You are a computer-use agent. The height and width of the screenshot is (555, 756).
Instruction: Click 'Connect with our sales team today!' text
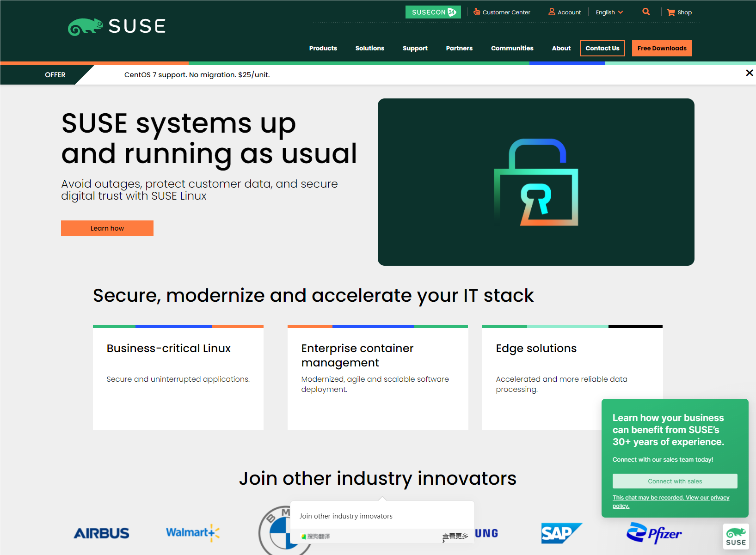pos(663,459)
